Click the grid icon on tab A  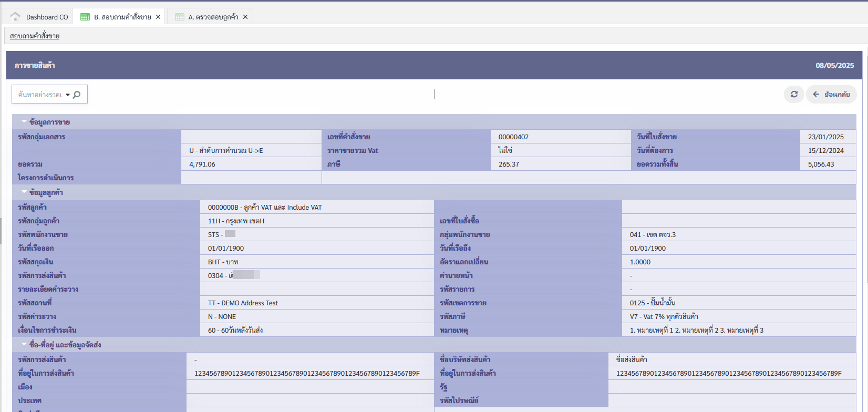[x=180, y=17]
